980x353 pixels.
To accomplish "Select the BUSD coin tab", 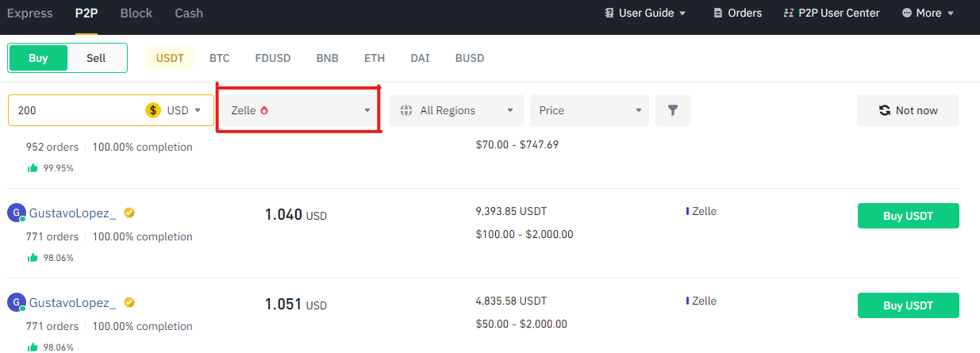I will [x=470, y=58].
